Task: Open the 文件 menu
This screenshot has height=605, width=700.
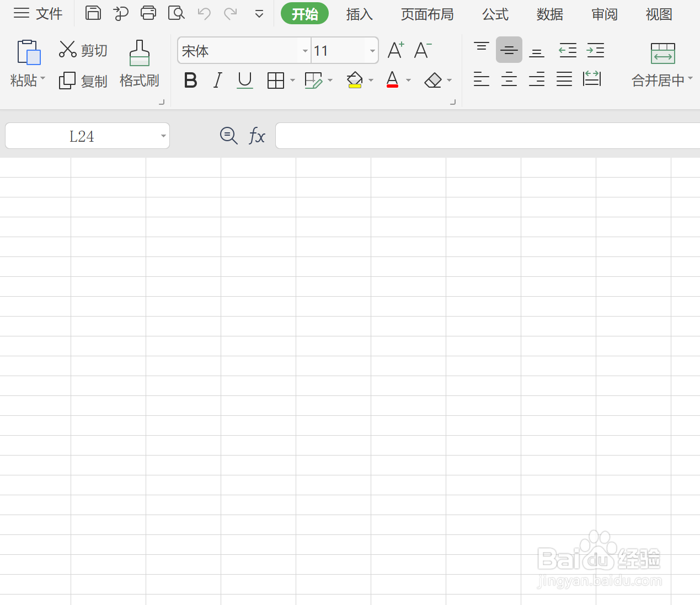Action: [38, 13]
